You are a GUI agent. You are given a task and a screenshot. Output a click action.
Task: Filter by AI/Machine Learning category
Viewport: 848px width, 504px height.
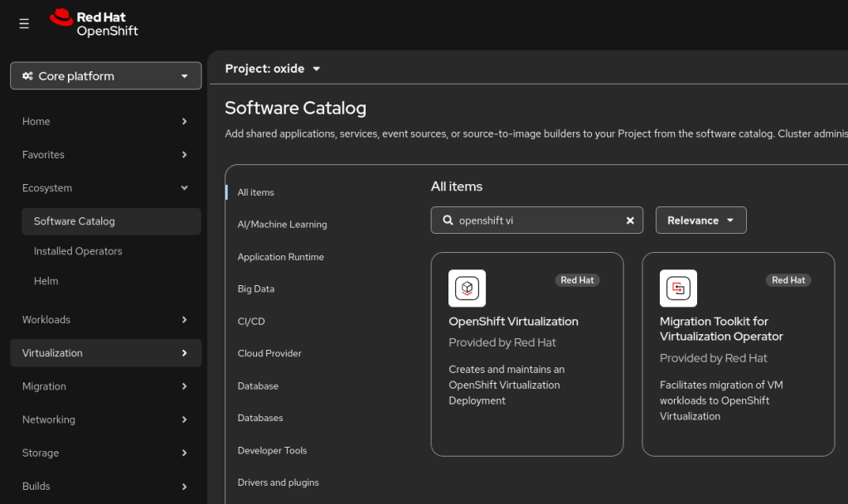click(282, 225)
